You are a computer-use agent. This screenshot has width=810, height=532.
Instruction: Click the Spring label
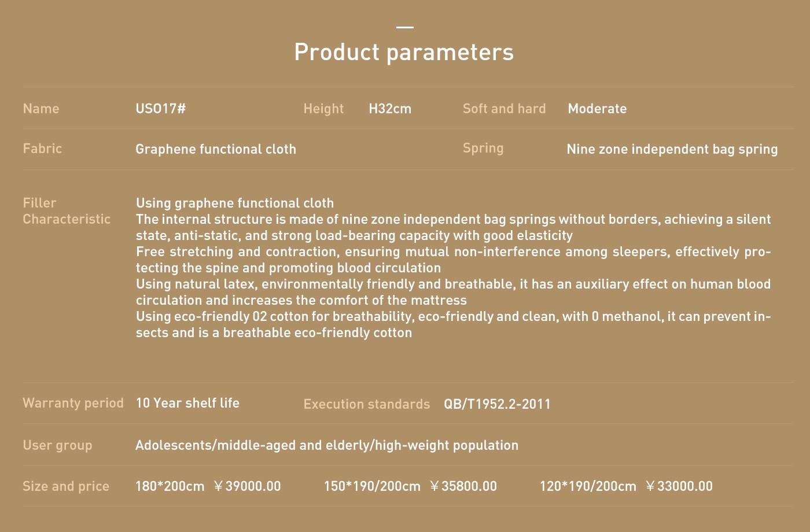(483, 149)
